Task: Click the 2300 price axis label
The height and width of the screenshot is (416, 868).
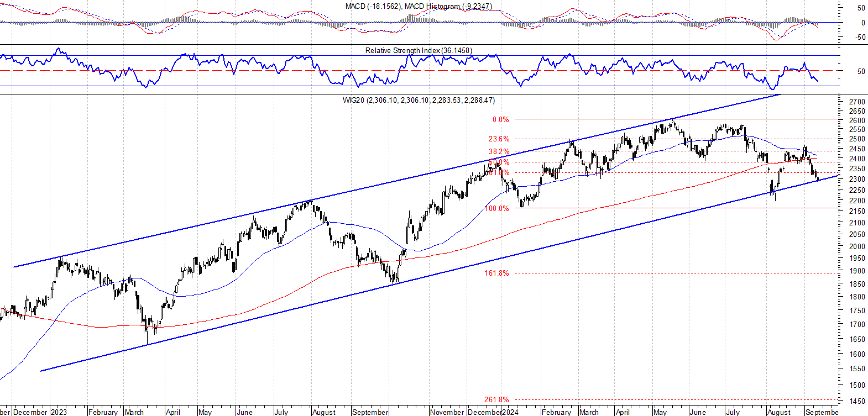Action: [857, 180]
